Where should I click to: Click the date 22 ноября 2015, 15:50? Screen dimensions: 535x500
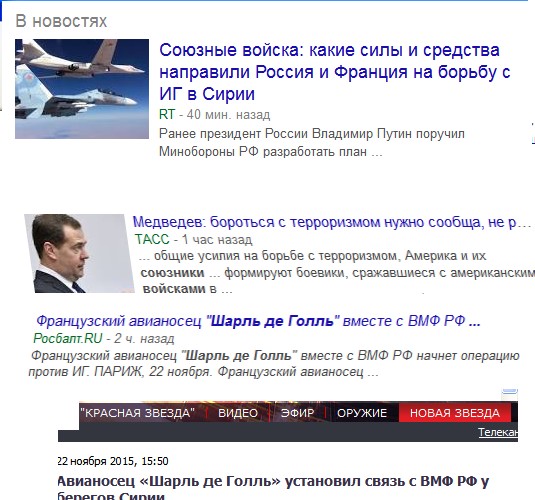tap(113, 461)
